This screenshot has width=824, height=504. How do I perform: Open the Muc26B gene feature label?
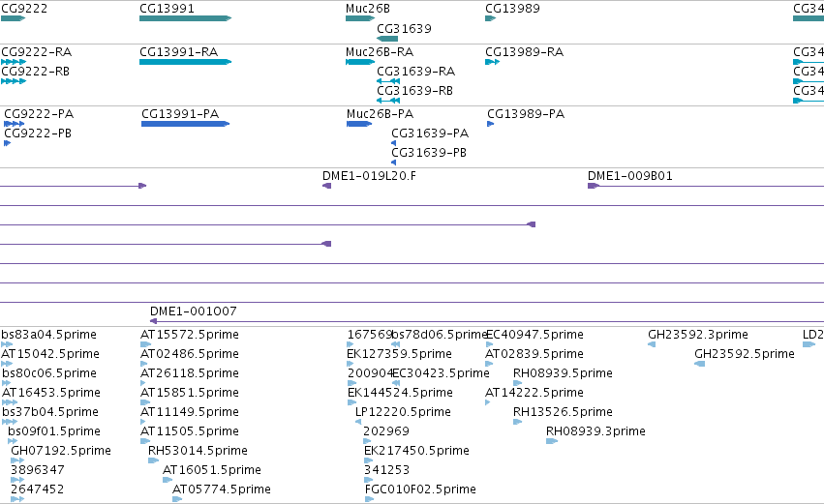[x=367, y=9]
